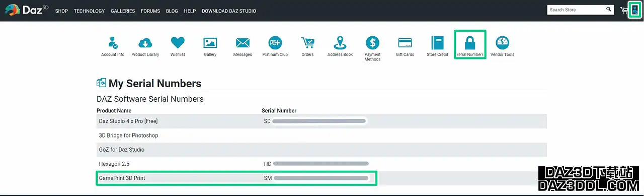Open the Gallery picture icon

(210, 43)
